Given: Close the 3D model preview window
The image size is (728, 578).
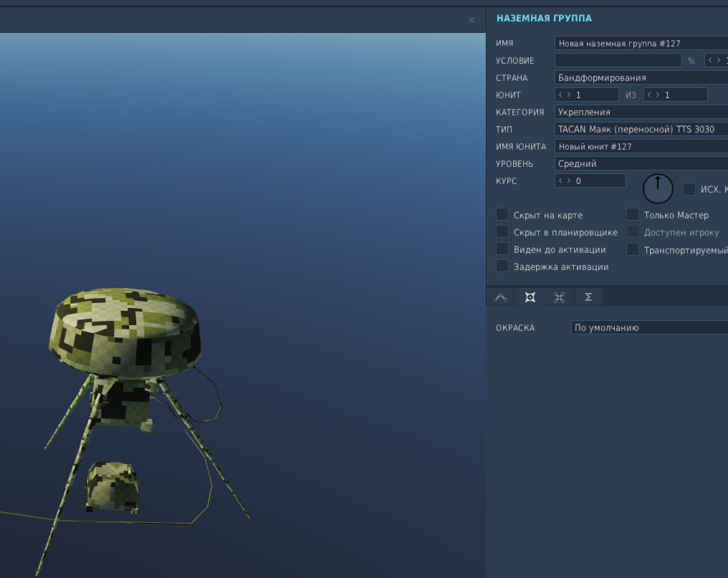Looking at the screenshot, I should pyautogui.click(x=471, y=20).
